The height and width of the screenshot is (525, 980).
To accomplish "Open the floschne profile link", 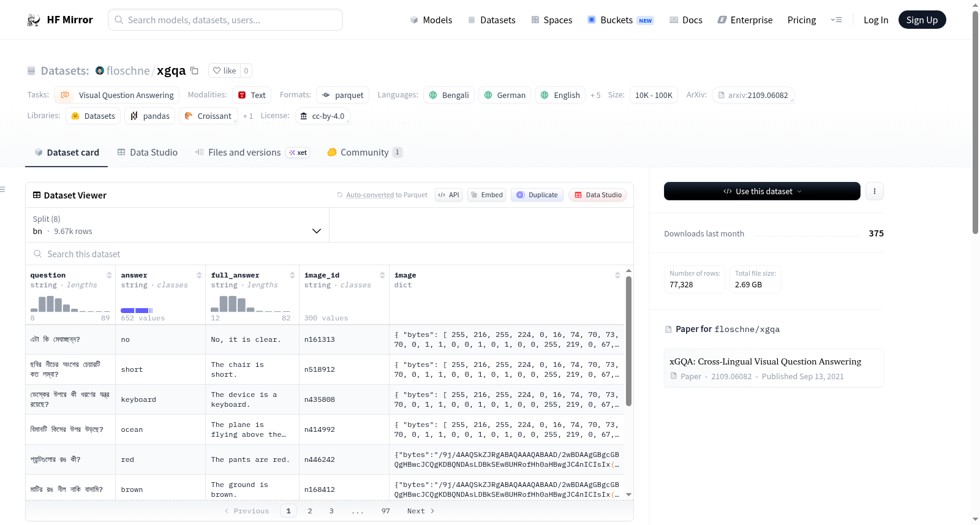I will (x=128, y=70).
